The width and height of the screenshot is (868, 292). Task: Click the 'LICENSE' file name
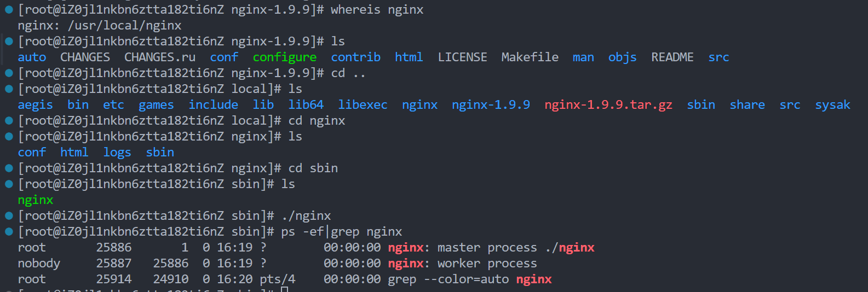pos(462,57)
